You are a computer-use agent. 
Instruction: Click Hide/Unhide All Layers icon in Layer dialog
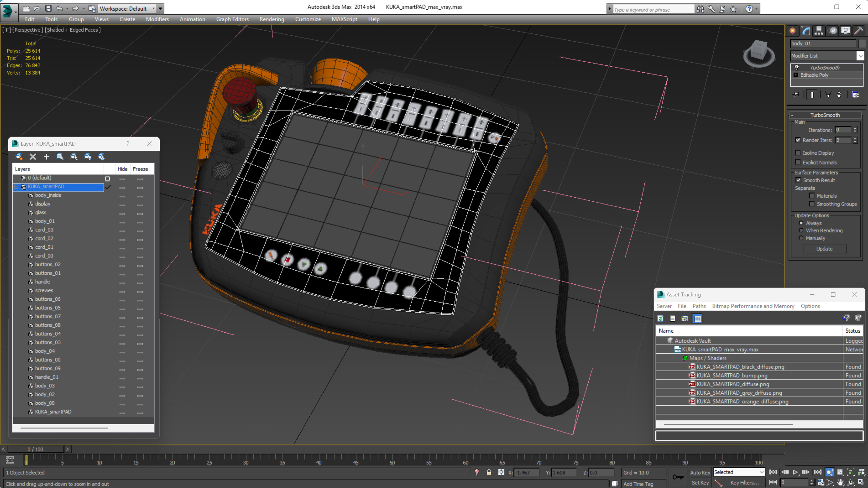[x=88, y=157]
